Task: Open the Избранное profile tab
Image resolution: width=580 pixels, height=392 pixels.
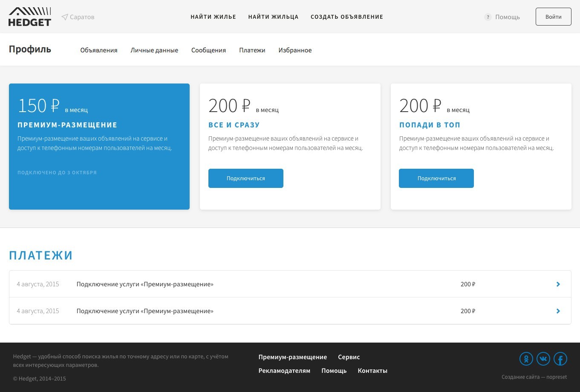Action: (x=295, y=50)
